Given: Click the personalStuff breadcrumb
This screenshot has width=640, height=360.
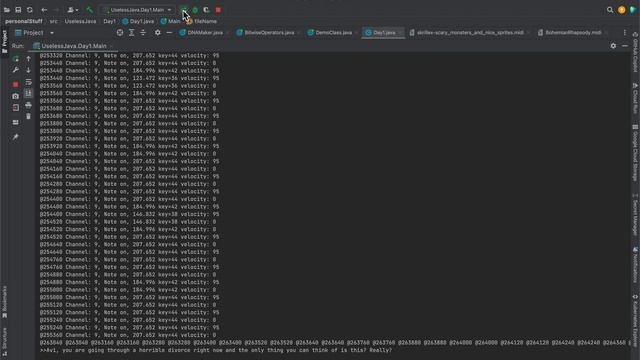Looking at the screenshot, I should [x=24, y=21].
